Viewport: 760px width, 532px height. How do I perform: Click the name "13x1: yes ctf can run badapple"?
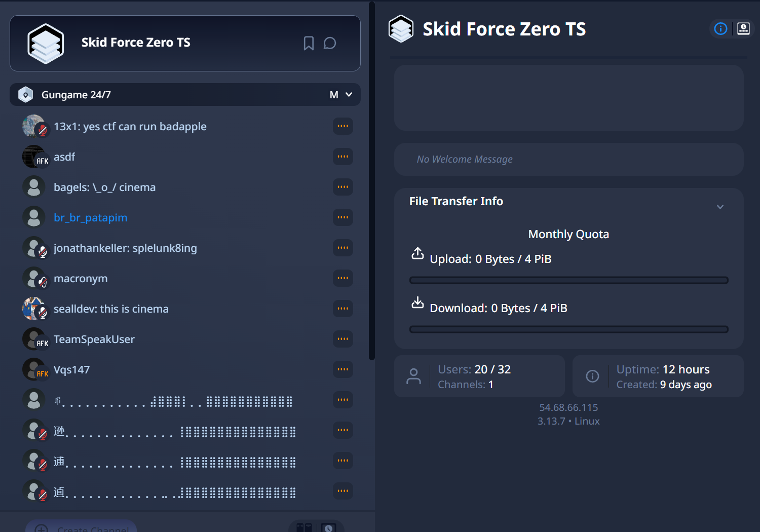point(130,126)
